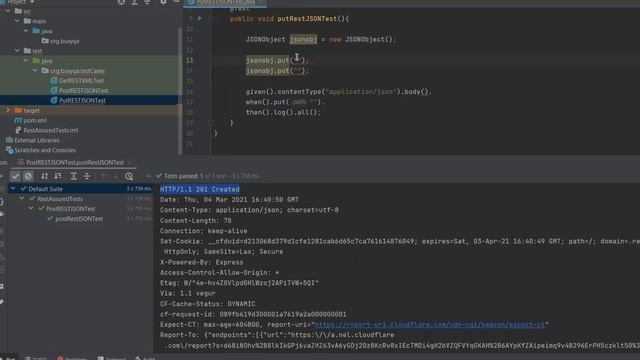Expand the target folder
The height and width of the screenshot is (360, 640).
[x=8, y=110]
